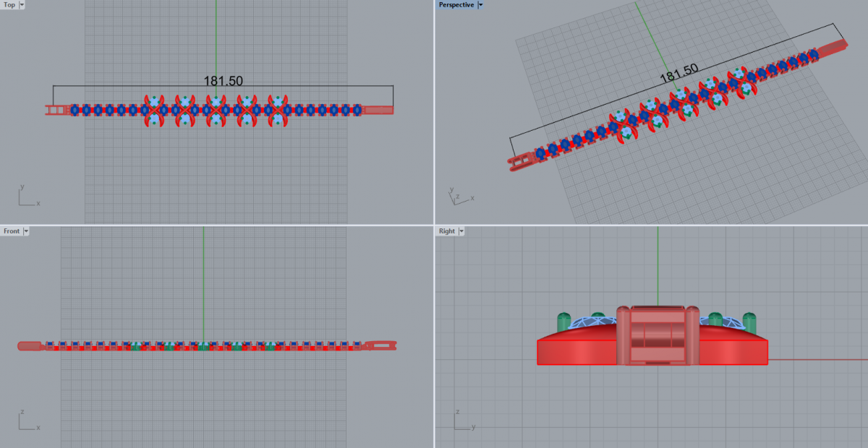Activate the Top viewport title label
Screen dimensions: 868x448
click(x=9, y=5)
